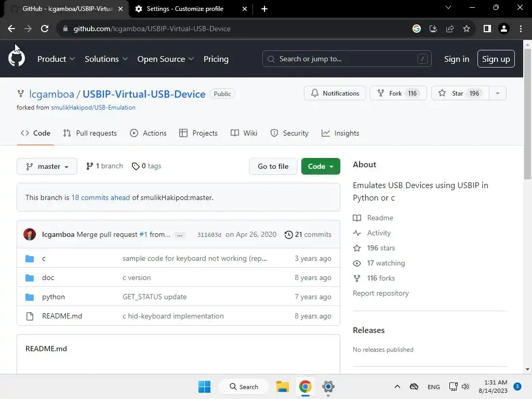Screen dimensions: 532x399
Task: Click the GitHub Octocat logo
Action: (x=17, y=58)
